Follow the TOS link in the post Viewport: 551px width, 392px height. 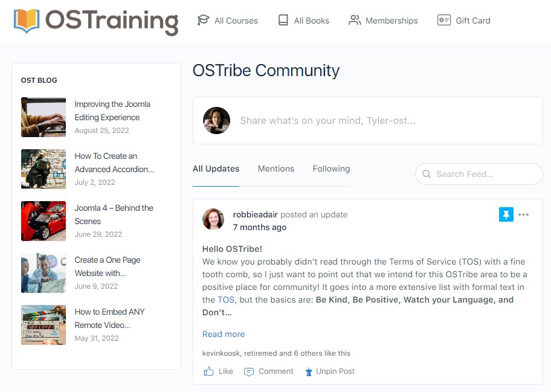(225, 300)
